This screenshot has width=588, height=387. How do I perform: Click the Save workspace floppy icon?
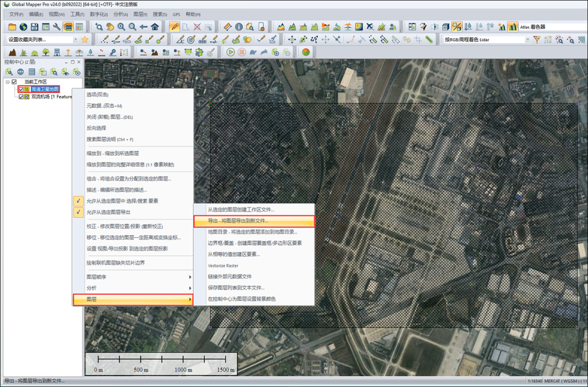point(34,27)
